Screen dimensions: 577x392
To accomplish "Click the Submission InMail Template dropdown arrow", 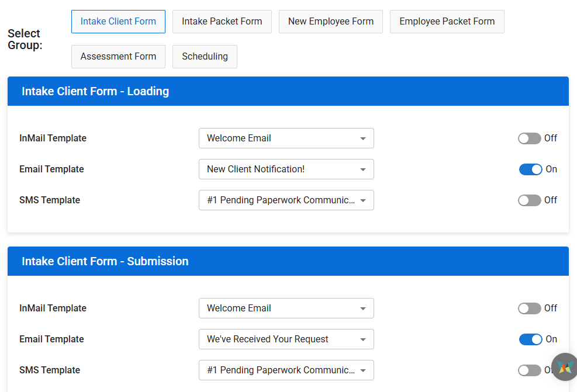I will coord(363,308).
